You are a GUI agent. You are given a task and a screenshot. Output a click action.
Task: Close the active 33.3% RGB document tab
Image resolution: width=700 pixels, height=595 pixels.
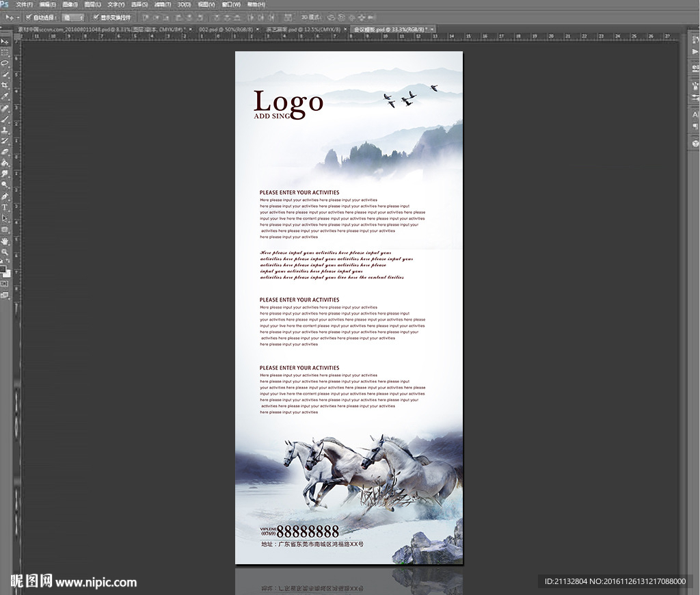point(431,29)
